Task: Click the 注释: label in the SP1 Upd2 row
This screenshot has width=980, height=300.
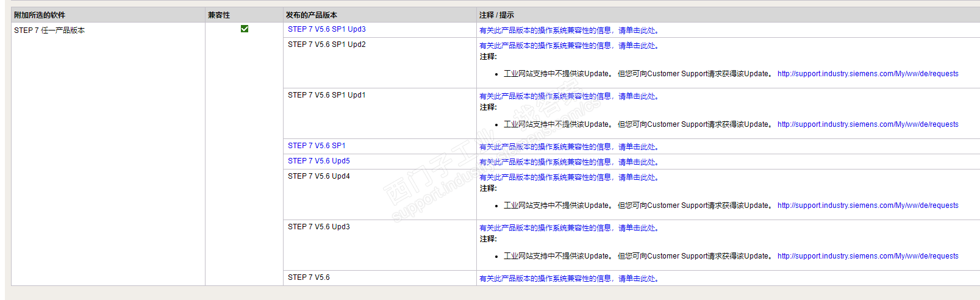Action: tap(488, 57)
